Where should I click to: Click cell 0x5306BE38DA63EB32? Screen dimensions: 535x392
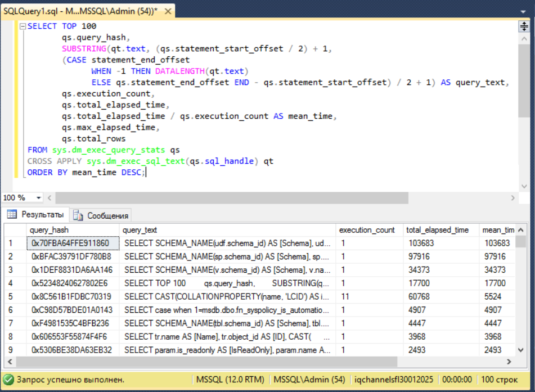click(73, 350)
